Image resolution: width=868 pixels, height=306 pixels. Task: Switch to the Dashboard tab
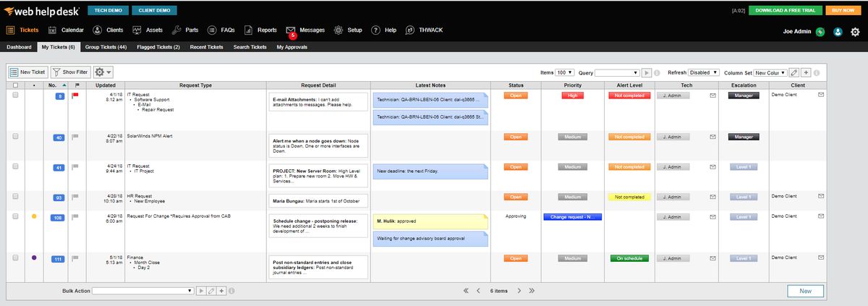point(19,47)
